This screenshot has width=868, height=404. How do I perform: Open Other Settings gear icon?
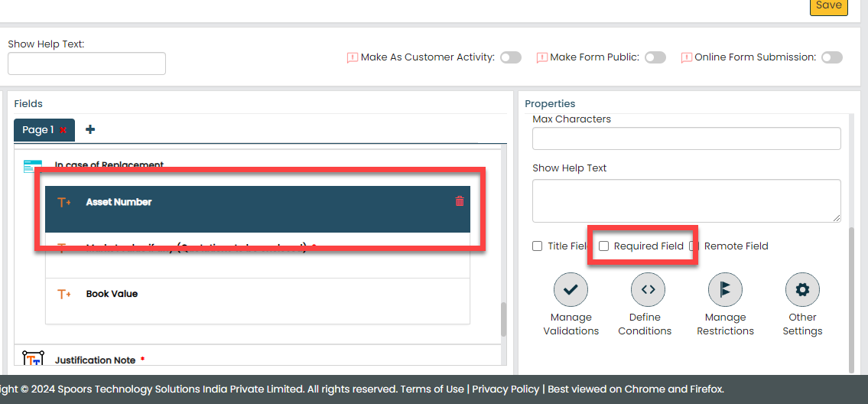coord(802,289)
